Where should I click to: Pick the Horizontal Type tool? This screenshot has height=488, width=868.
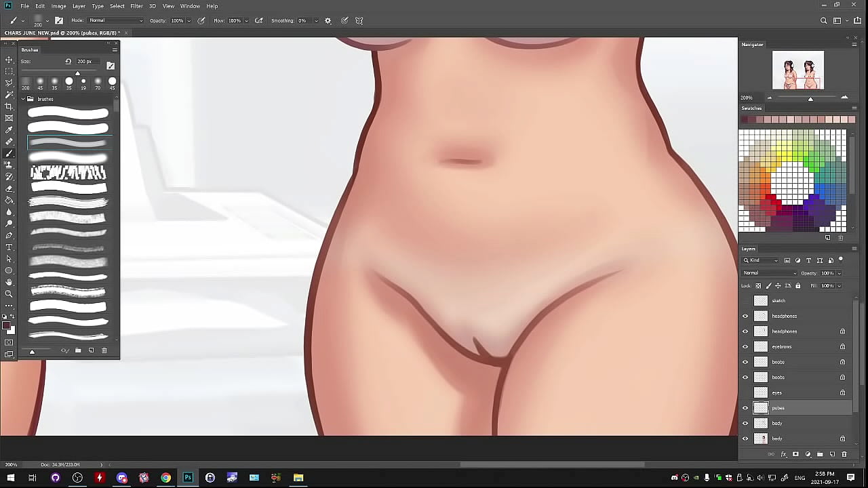[x=9, y=247]
